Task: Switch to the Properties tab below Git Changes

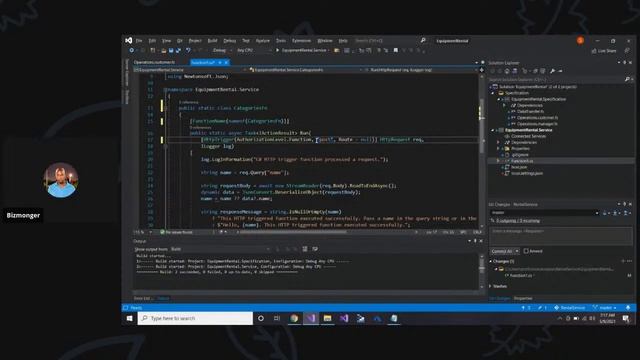Action: tap(523, 298)
